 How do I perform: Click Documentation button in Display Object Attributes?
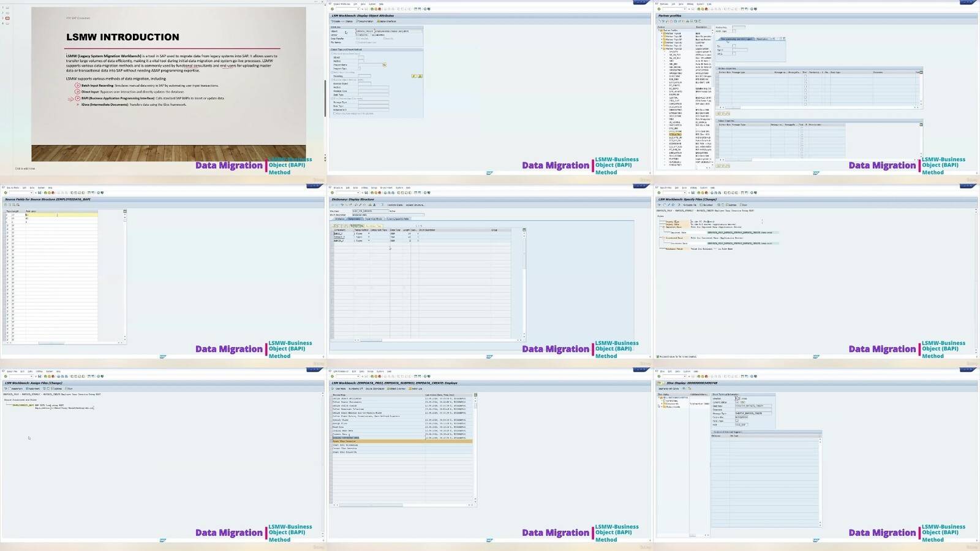pyautogui.click(x=364, y=21)
